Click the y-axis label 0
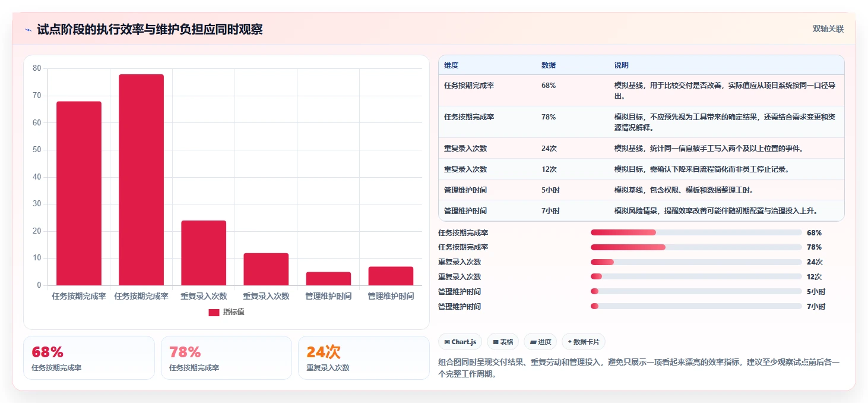The width and height of the screenshot is (868, 403). (39, 285)
